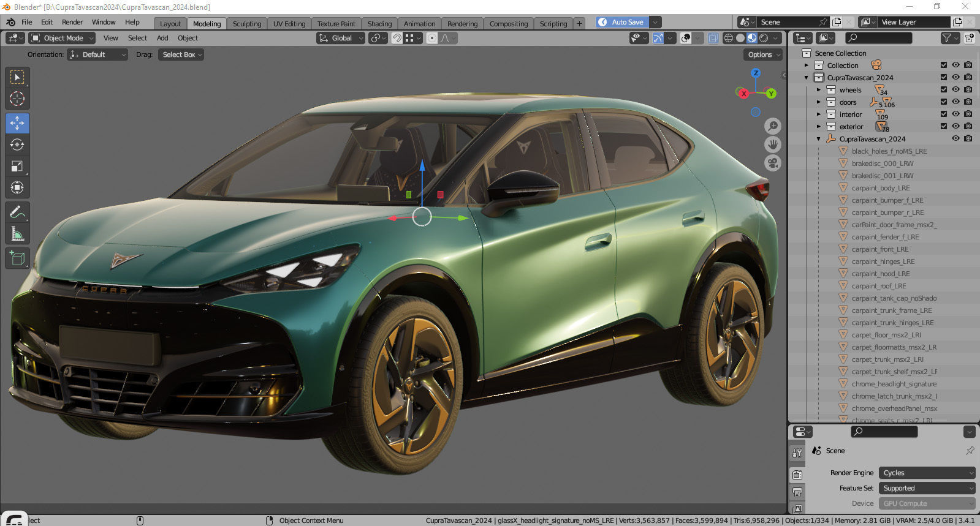The width and height of the screenshot is (980, 526).
Task: Select carpaint_hood_LRE in the outliner
Action: pos(881,274)
